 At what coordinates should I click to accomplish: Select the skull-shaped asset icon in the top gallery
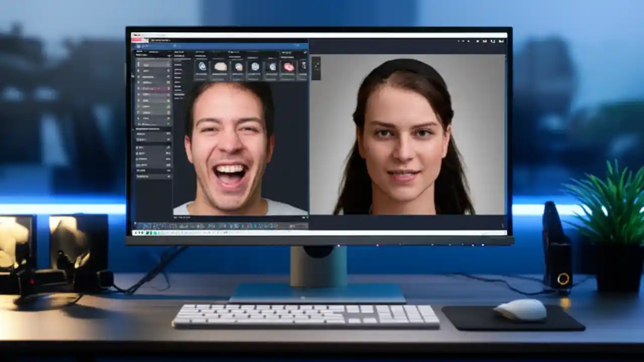point(221,66)
